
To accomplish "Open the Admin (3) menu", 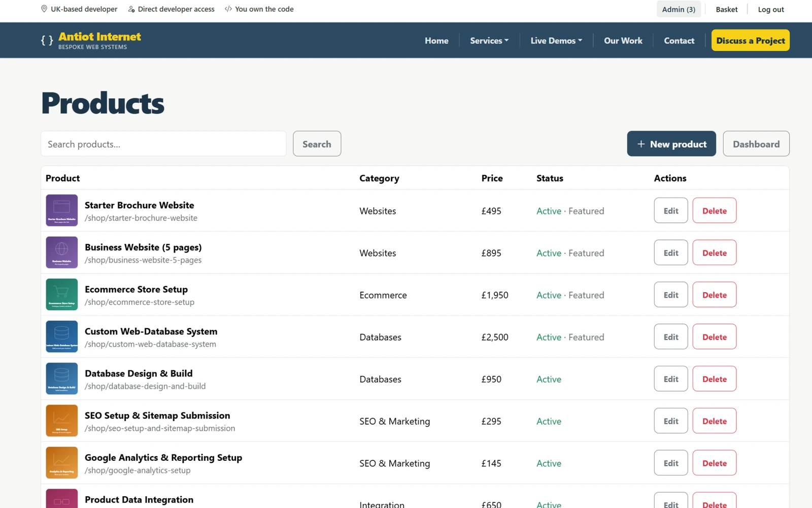I will pyautogui.click(x=679, y=9).
